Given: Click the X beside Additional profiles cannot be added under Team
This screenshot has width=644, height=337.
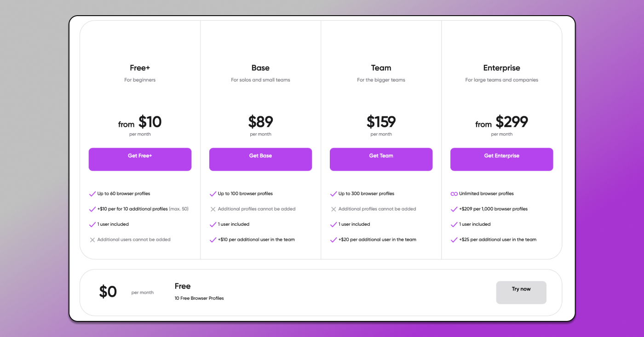Looking at the screenshot, I should [333, 209].
